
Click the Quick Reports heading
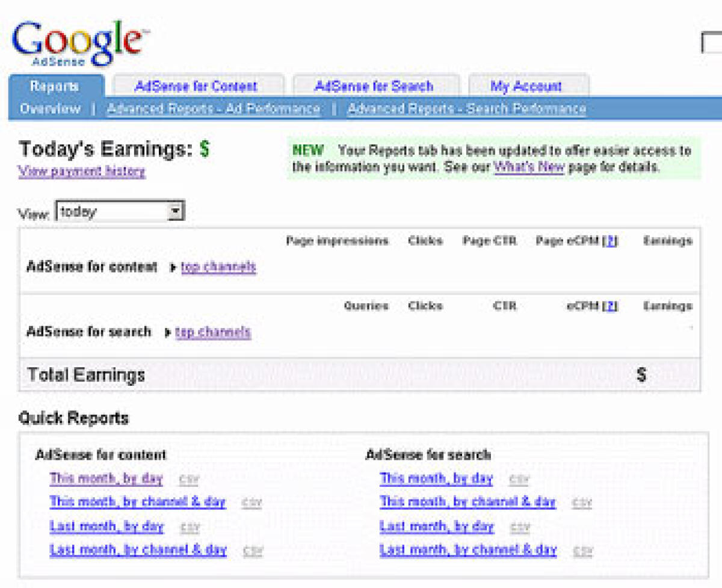pyautogui.click(x=73, y=418)
